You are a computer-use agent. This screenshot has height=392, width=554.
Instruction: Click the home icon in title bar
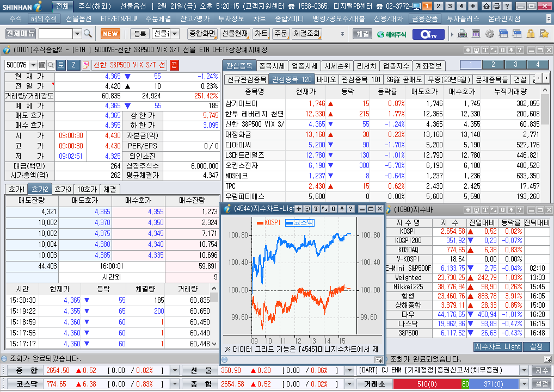[x=487, y=6]
